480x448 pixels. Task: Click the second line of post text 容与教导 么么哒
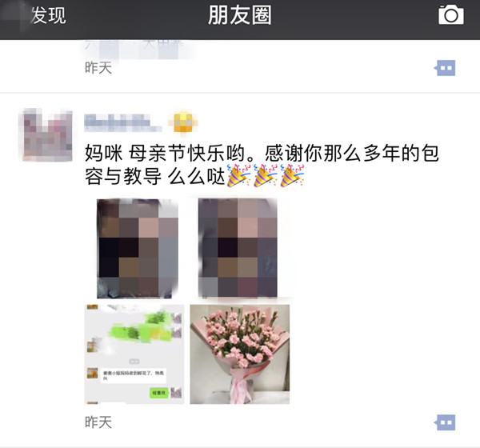tap(155, 176)
